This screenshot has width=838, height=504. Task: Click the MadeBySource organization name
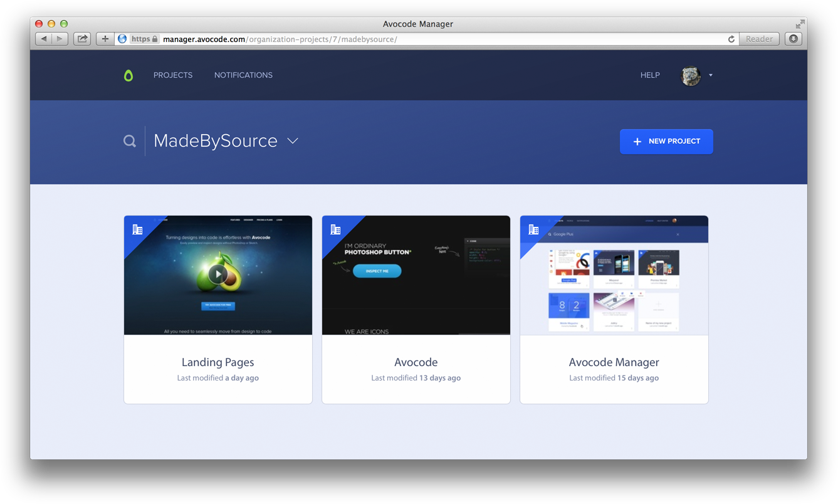point(216,141)
